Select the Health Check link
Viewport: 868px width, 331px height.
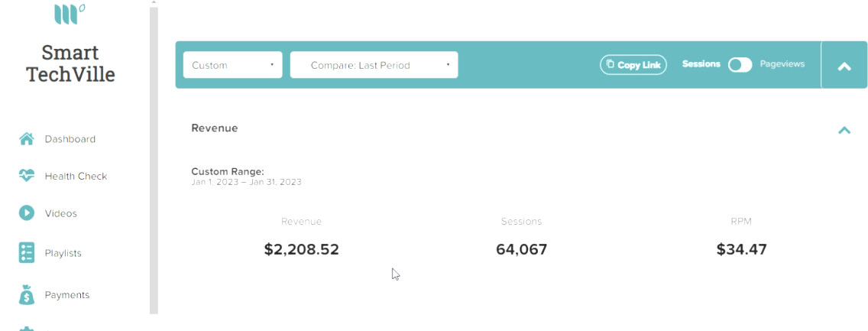click(x=76, y=176)
